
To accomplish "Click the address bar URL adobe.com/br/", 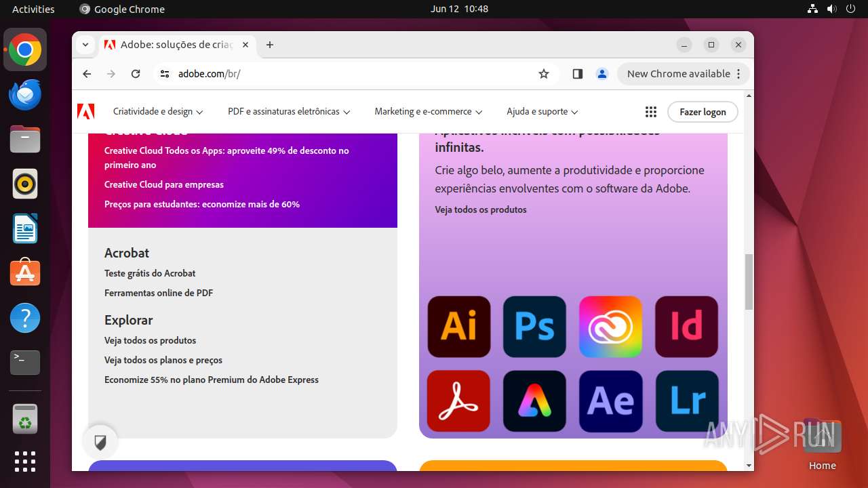I will coord(210,74).
